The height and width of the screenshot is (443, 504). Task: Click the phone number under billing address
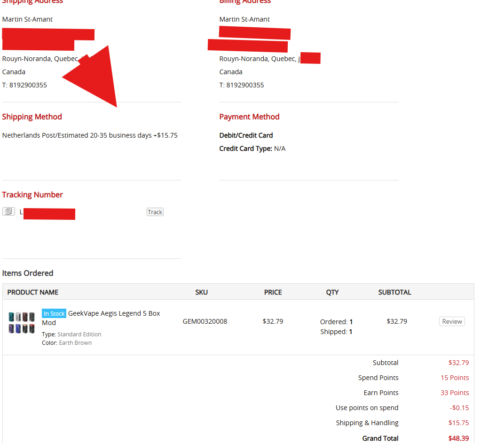pos(245,85)
